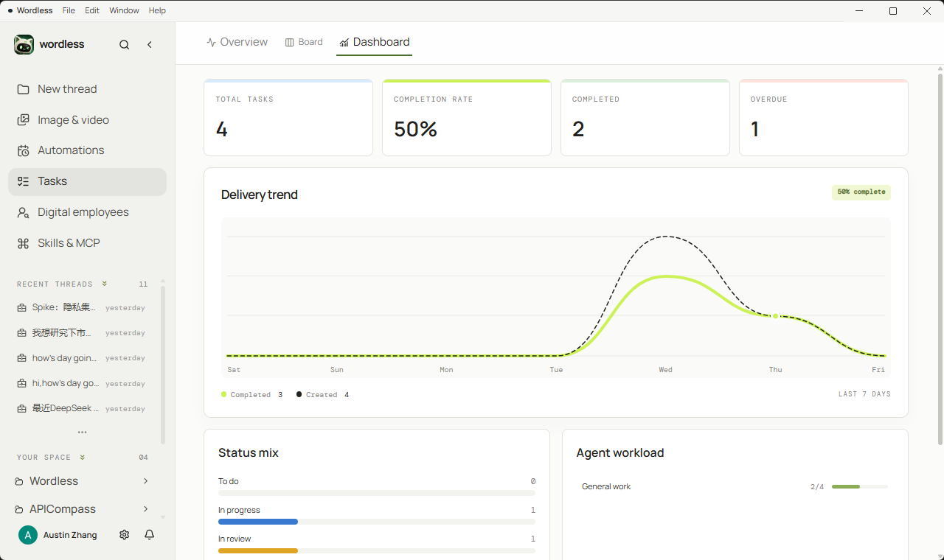Image resolution: width=944 pixels, height=560 pixels.
Task: Click the Automations calendar icon
Action: (x=24, y=150)
